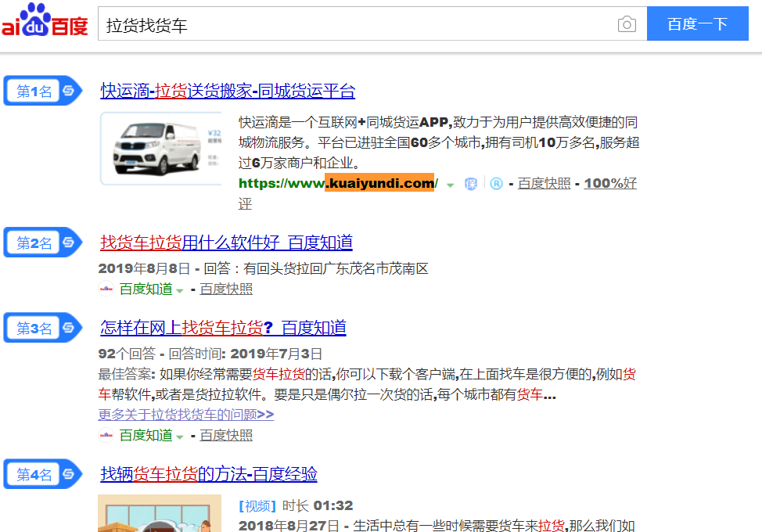Viewport: 762px width, 532px height.
Task: Open 百度快照 under the third result
Action: pos(226,435)
